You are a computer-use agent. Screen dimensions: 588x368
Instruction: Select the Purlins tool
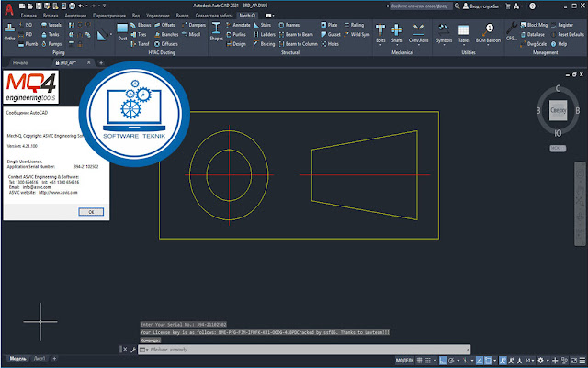[x=236, y=35]
